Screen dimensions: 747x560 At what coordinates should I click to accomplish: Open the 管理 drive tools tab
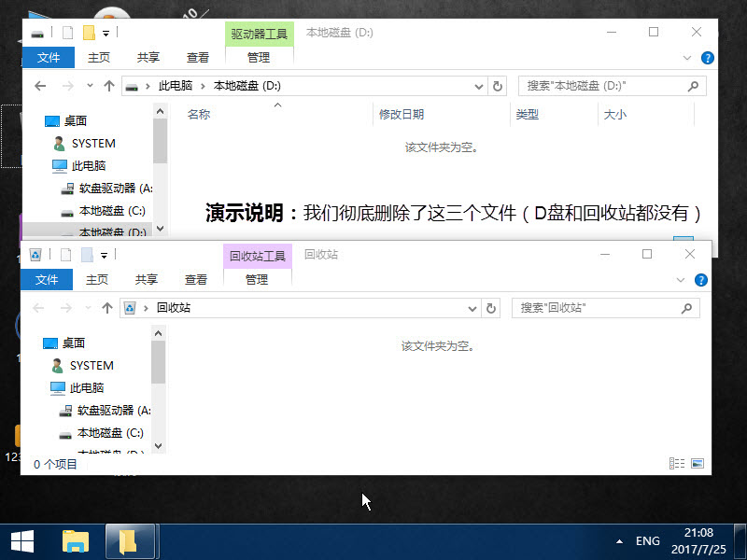pos(259,56)
